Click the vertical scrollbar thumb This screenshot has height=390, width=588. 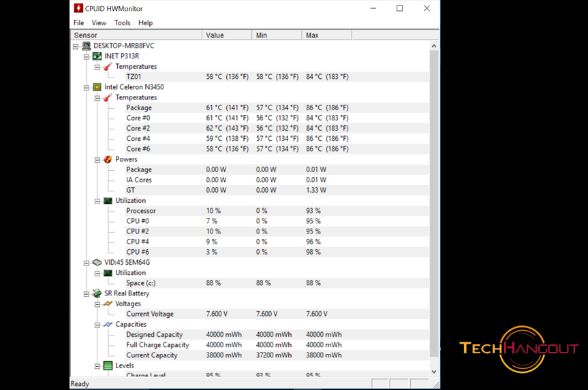(434, 204)
